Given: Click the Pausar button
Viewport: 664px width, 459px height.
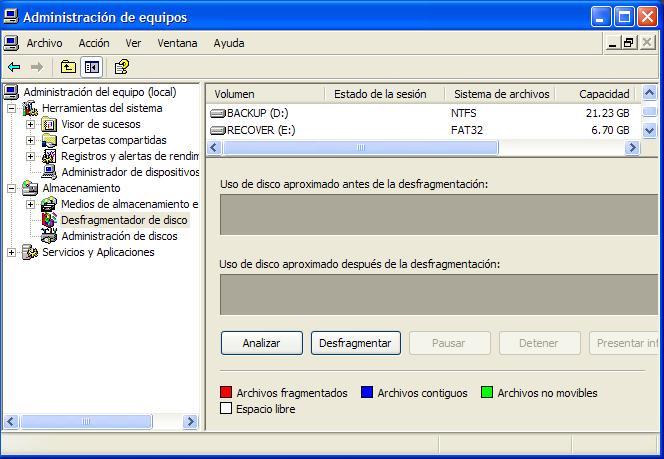Looking at the screenshot, I should 449,343.
